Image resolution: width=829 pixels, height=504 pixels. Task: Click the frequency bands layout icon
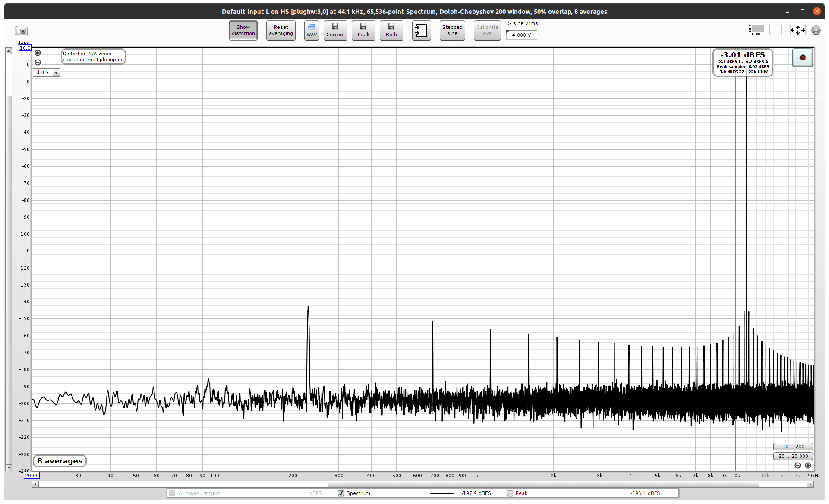pyautogui.click(x=777, y=30)
